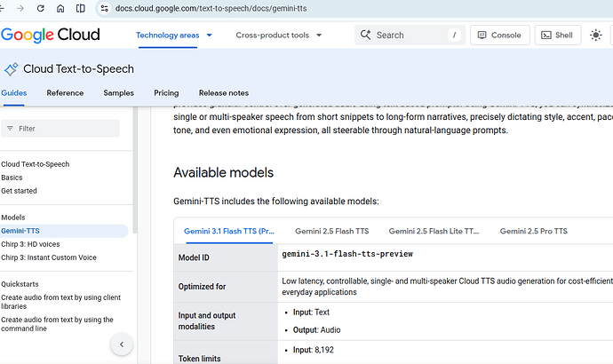Click the Output: Audio bullet

click(x=316, y=330)
